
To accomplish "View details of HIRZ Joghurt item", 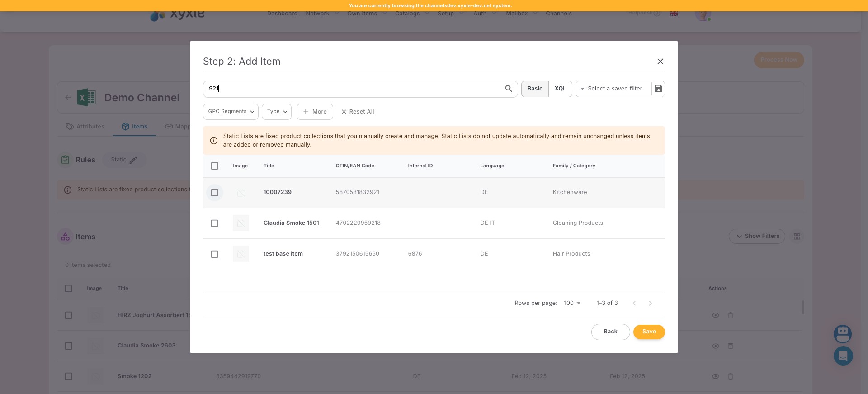I will (715, 315).
